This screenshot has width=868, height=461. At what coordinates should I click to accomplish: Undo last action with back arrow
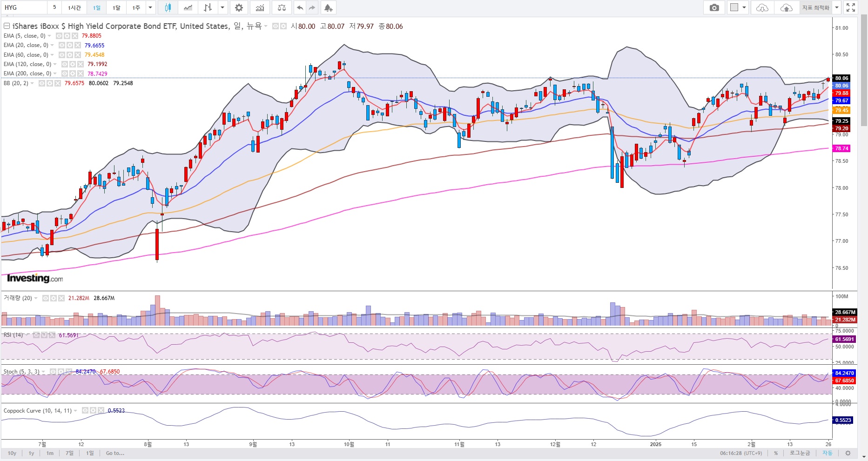[x=300, y=7]
